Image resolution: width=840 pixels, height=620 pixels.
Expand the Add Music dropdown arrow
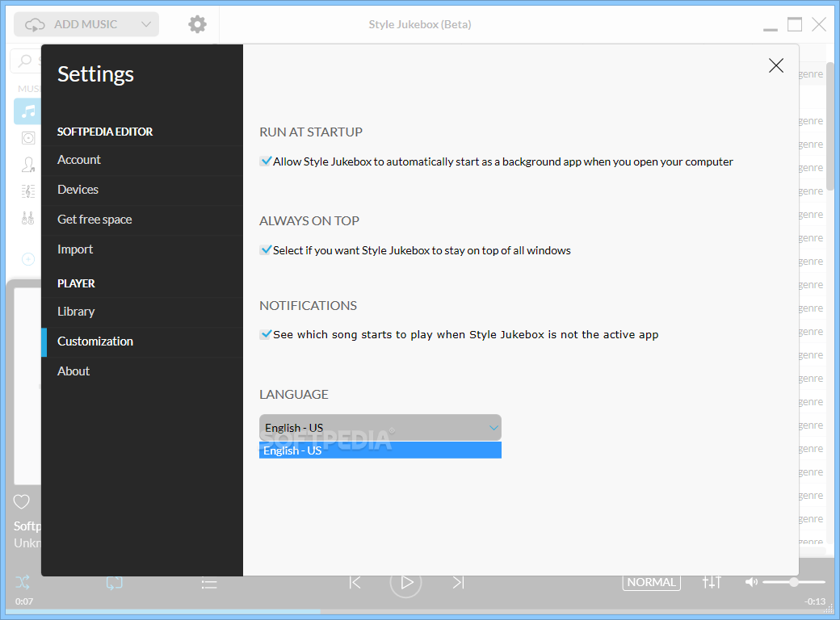click(x=145, y=24)
